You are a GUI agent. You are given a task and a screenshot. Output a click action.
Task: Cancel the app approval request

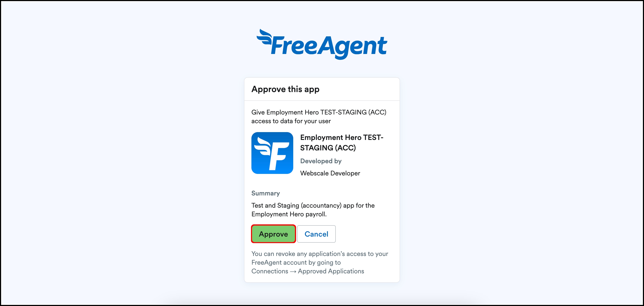tap(316, 234)
